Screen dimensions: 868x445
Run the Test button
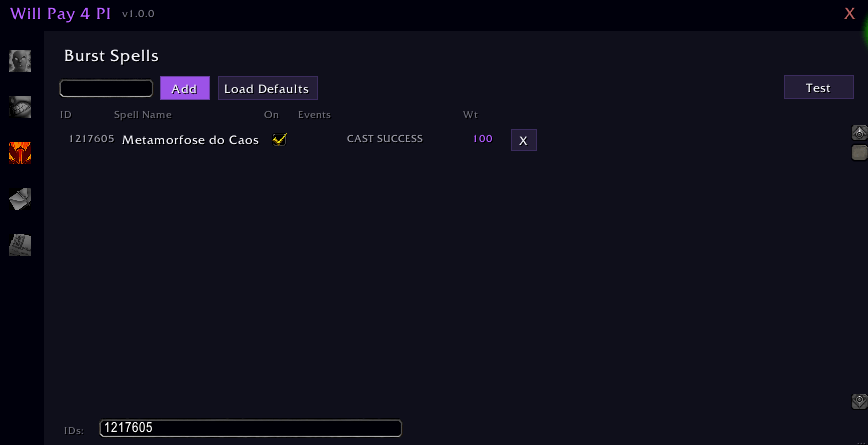pos(819,87)
